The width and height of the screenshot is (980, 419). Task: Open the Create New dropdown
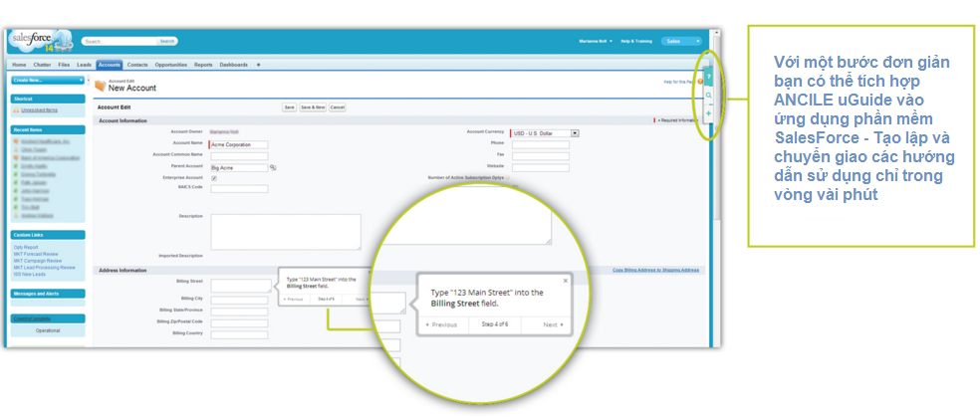pos(48,80)
